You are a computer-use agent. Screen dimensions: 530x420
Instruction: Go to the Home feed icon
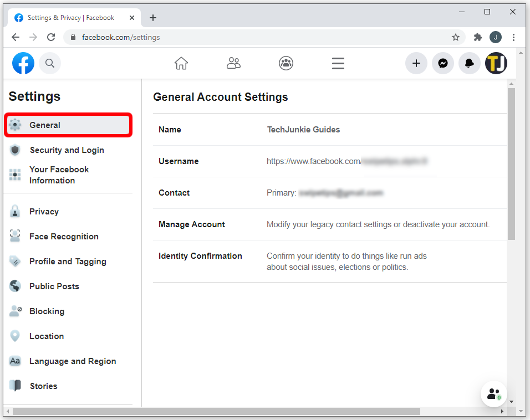(181, 63)
